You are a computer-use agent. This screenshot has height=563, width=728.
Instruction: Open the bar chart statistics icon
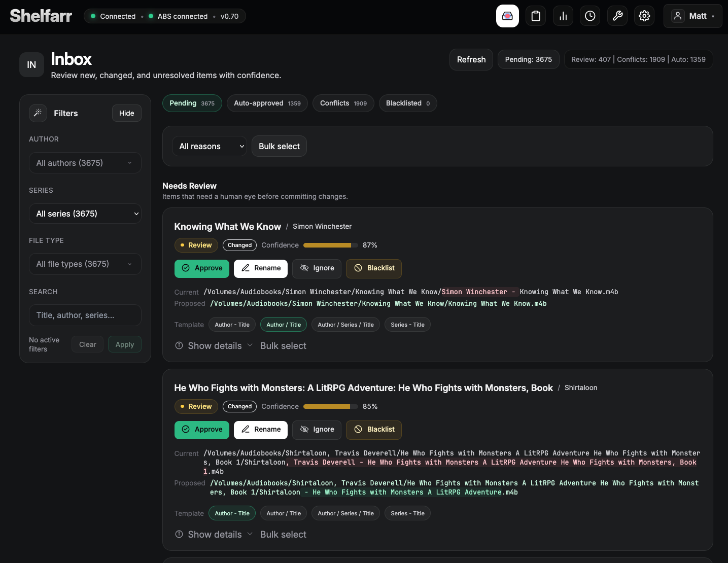[563, 16]
